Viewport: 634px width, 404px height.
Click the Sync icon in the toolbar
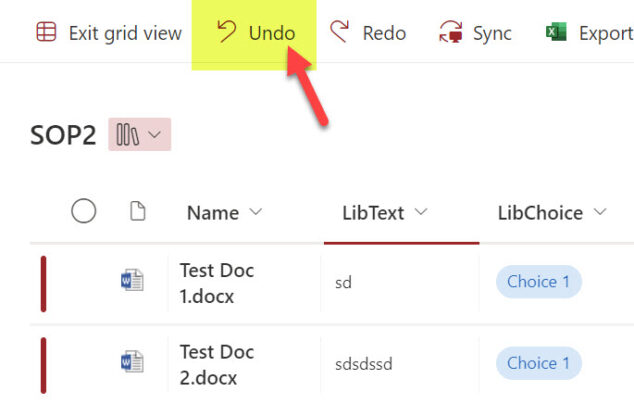(450, 32)
